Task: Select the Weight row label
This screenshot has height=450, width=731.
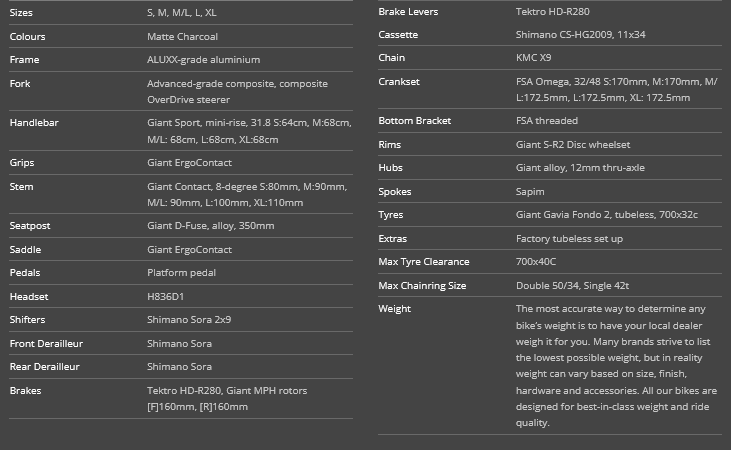Action: 394,309
